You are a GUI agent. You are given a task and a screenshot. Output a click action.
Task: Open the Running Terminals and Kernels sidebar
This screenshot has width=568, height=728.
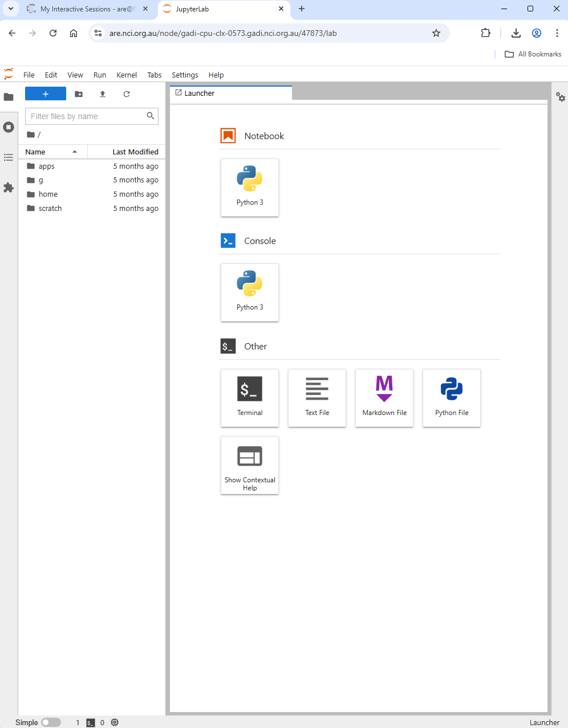tap(9, 127)
